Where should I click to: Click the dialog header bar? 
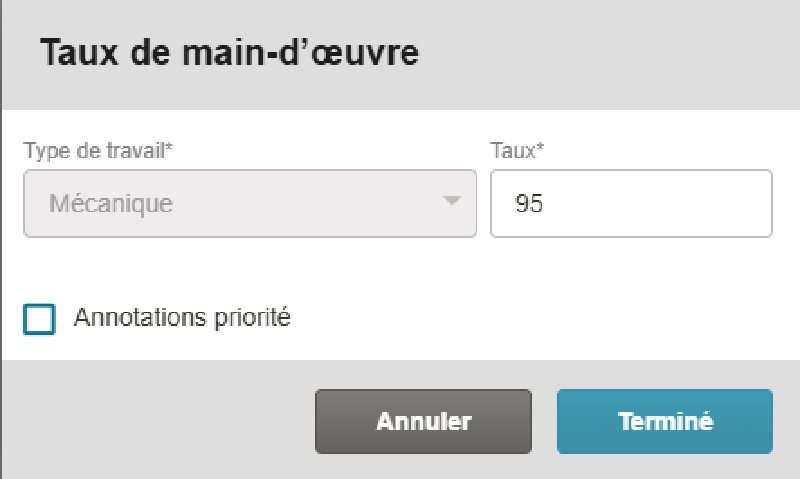pos(600,53)
